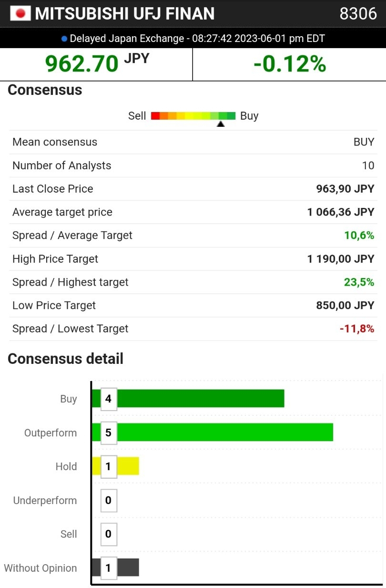Click the blue delayed-quote dot indicator

(x=64, y=39)
